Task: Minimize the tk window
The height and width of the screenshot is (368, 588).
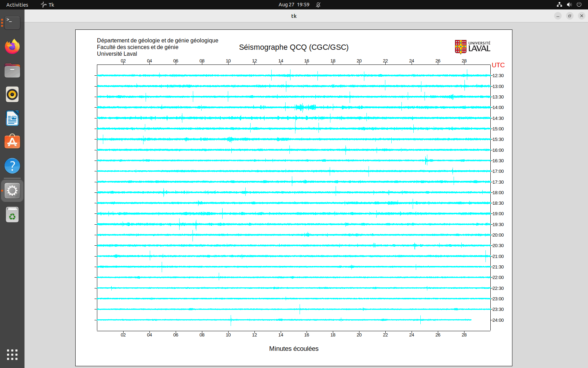Action: click(x=558, y=16)
